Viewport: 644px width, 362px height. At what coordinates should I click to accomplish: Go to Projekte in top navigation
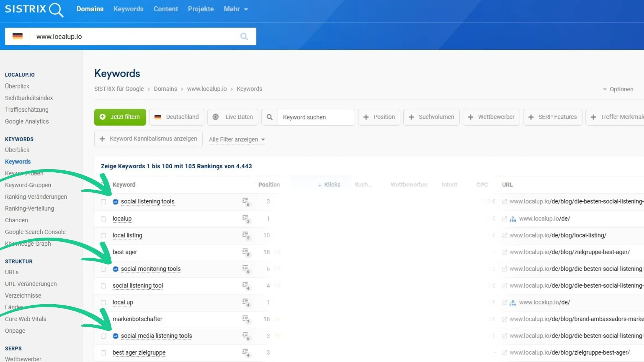[x=201, y=9]
